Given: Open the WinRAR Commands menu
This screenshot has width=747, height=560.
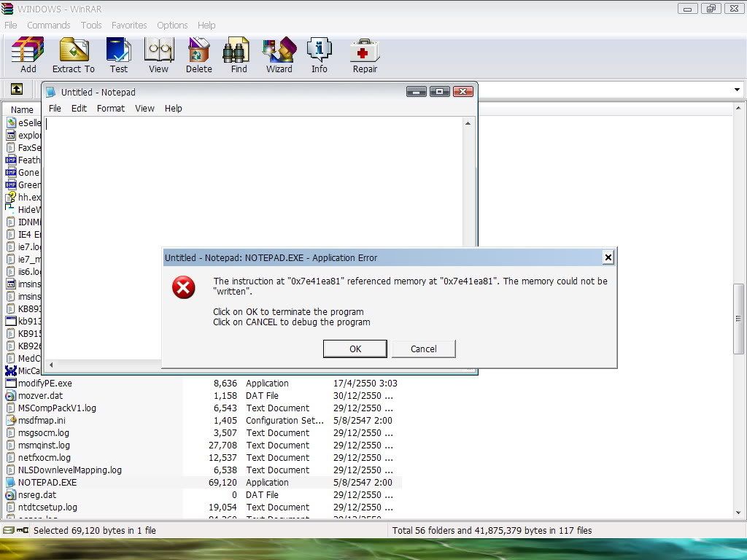Looking at the screenshot, I should [49, 26].
